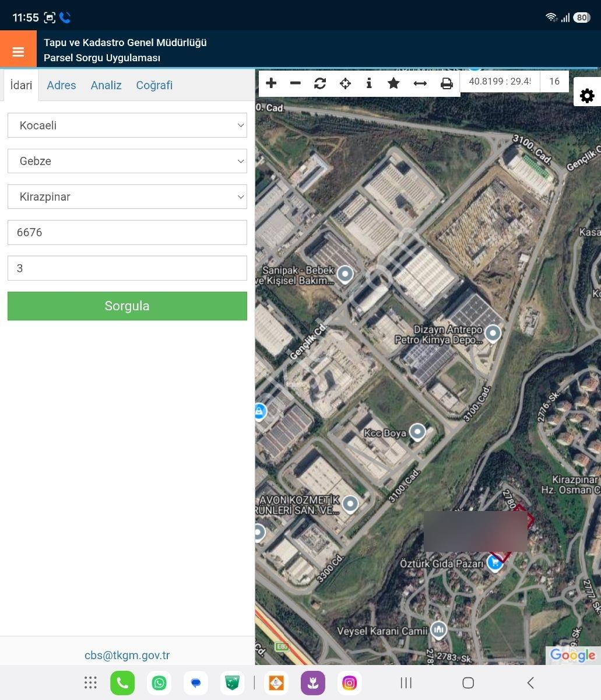This screenshot has height=700, width=601.
Task: Zoom in with the plus tool
Action: coord(271,83)
